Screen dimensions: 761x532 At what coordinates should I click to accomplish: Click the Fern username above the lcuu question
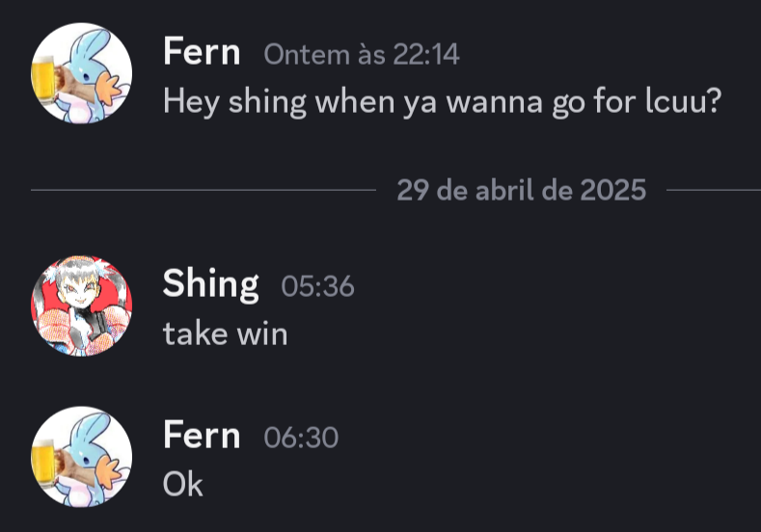click(x=202, y=51)
